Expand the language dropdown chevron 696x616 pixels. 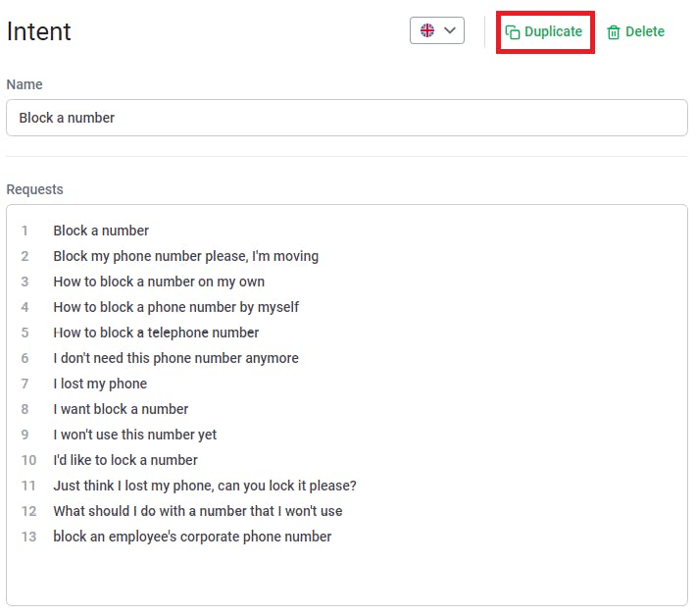[x=450, y=30]
